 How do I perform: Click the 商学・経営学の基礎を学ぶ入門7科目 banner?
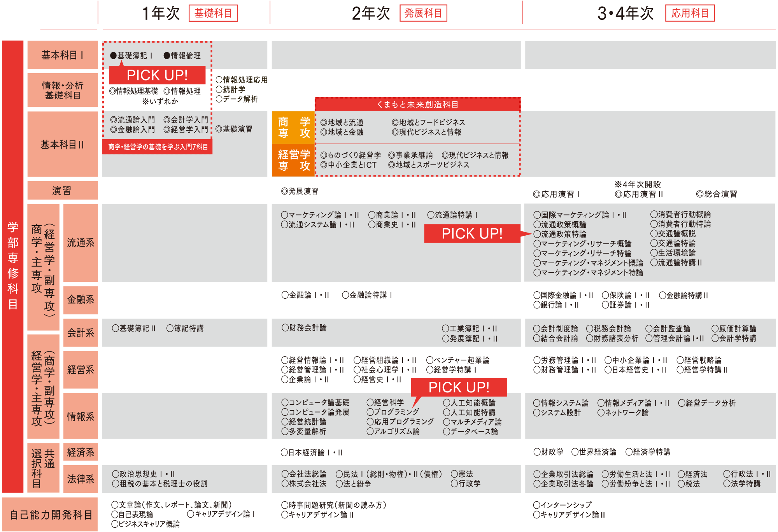(158, 147)
